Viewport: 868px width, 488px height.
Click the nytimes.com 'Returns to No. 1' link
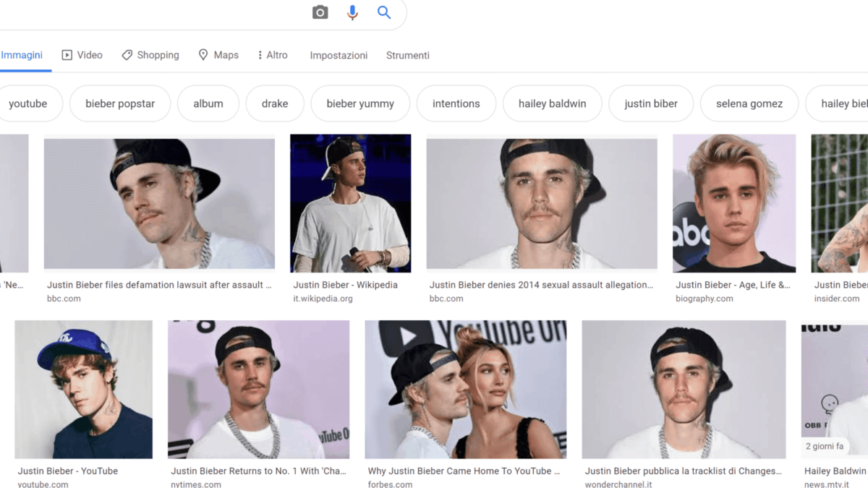coord(258,471)
